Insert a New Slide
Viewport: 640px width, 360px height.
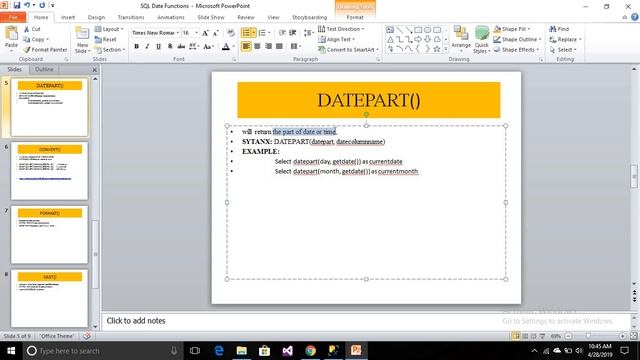pyautogui.click(x=82, y=40)
